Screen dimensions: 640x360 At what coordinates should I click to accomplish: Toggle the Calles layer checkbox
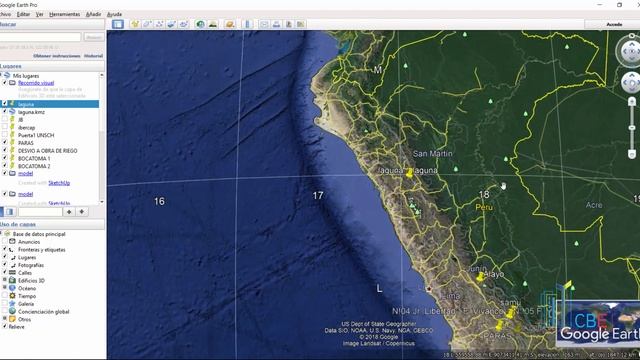[x=5, y=272]
